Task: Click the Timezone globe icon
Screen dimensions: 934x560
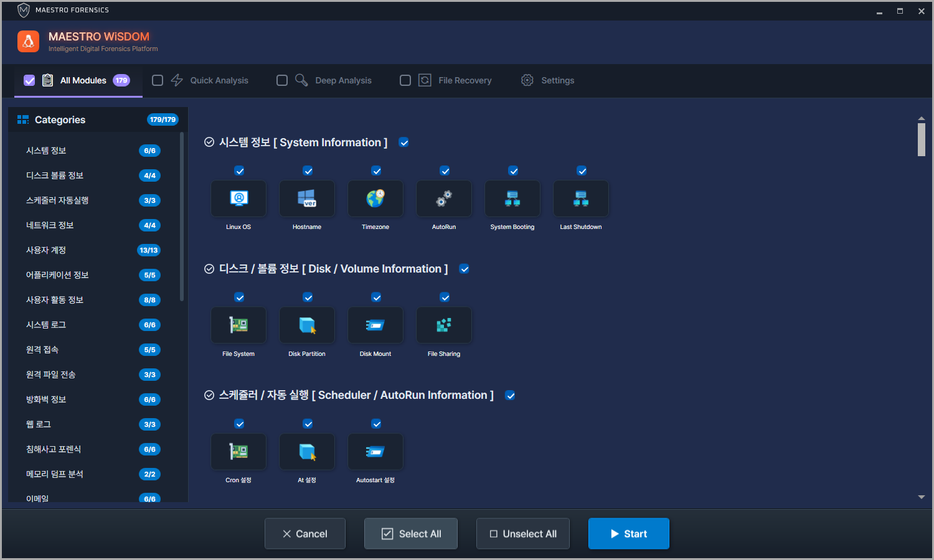Action: (375, 198)
